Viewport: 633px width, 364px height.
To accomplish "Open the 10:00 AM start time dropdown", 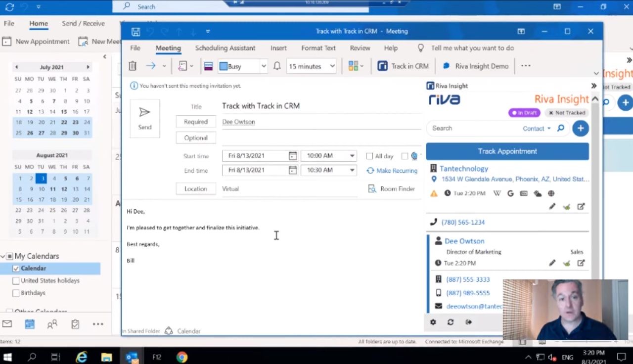I will (x=352, y=156).
